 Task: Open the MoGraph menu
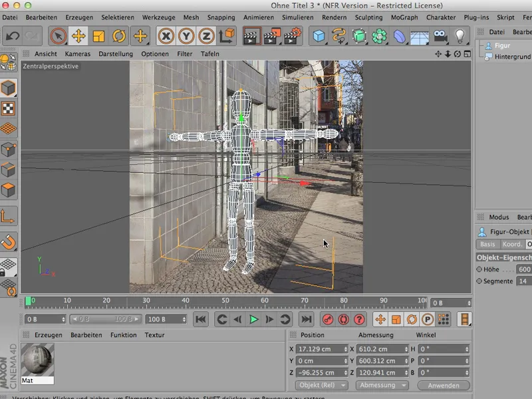(x=404, y=17)
